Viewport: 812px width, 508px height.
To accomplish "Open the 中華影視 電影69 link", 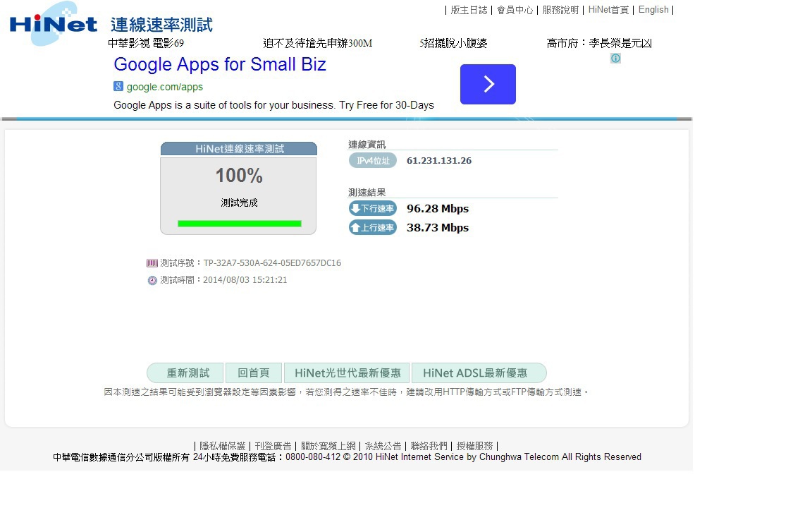I will click(146, 43).
